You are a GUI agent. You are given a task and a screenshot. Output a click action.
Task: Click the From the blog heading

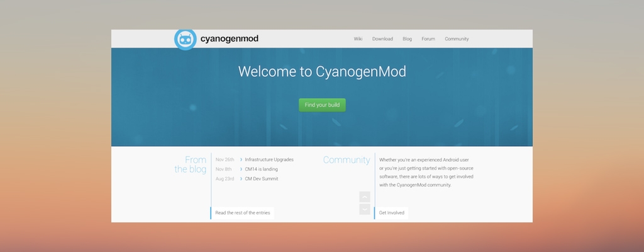191,164
